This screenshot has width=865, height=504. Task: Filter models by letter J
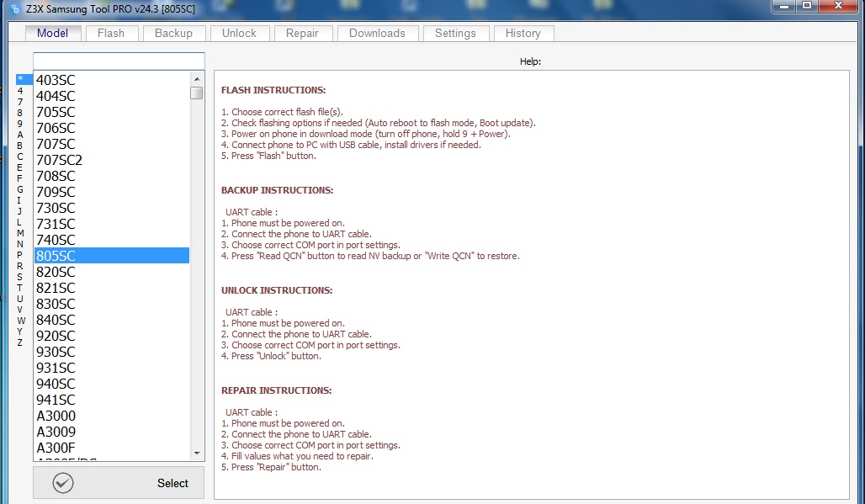point(19,211)
